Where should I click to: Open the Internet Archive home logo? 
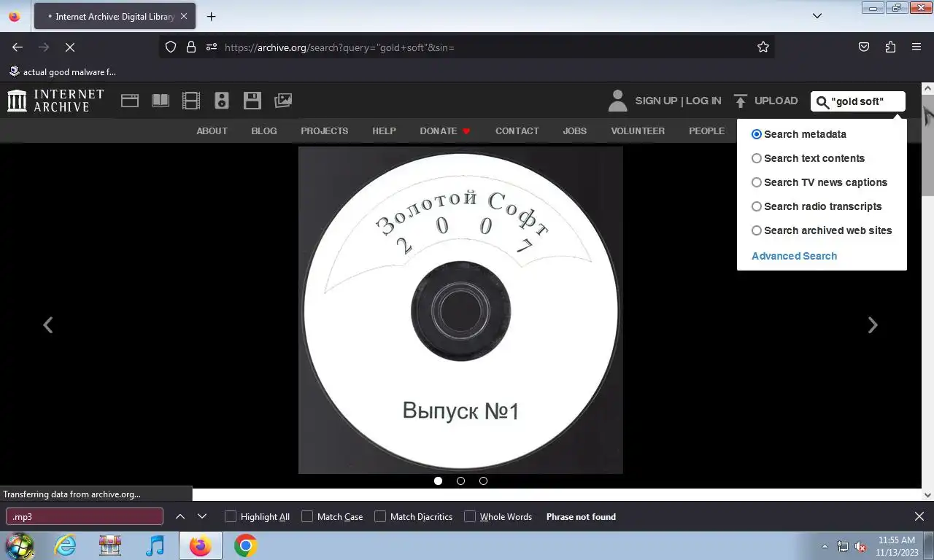pos(55,101)
